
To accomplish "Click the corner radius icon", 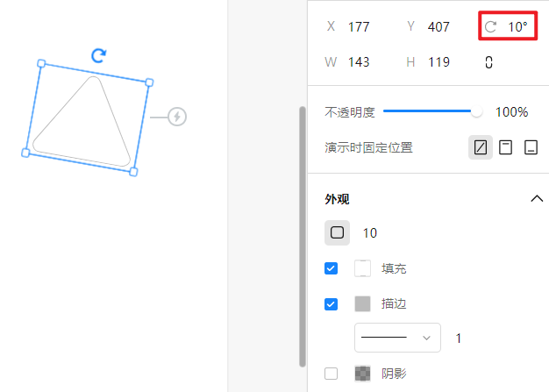I will (x=338, y=232).
